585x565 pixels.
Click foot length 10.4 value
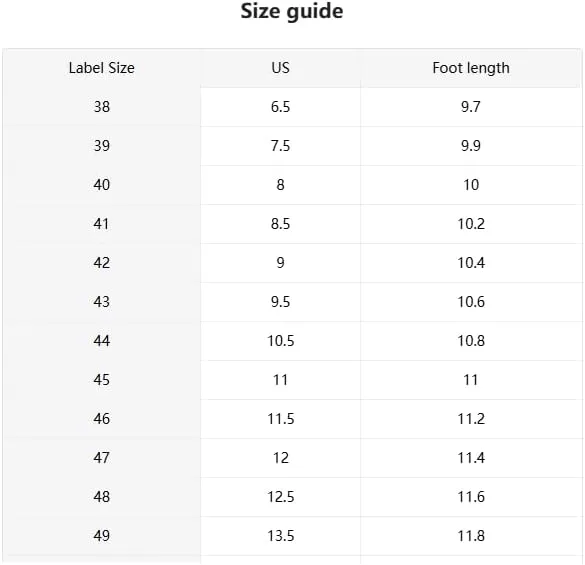coord(471,263)
